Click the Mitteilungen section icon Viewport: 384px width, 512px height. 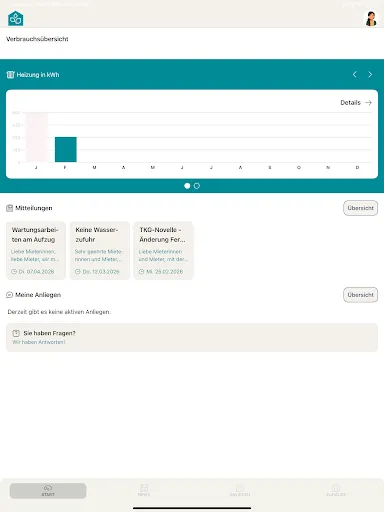[x=10, y=208]
